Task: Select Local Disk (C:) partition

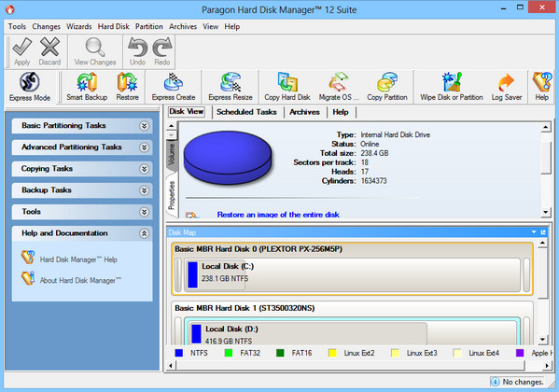Action: pyautogui.click(x=352, y=274)
